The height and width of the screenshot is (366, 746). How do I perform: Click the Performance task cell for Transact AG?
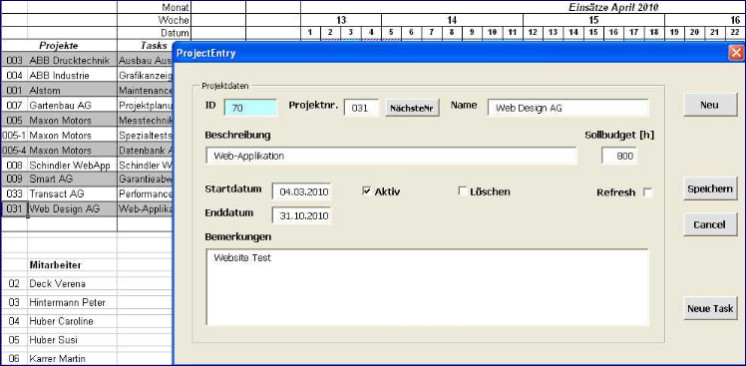click(x=145, y=194)
